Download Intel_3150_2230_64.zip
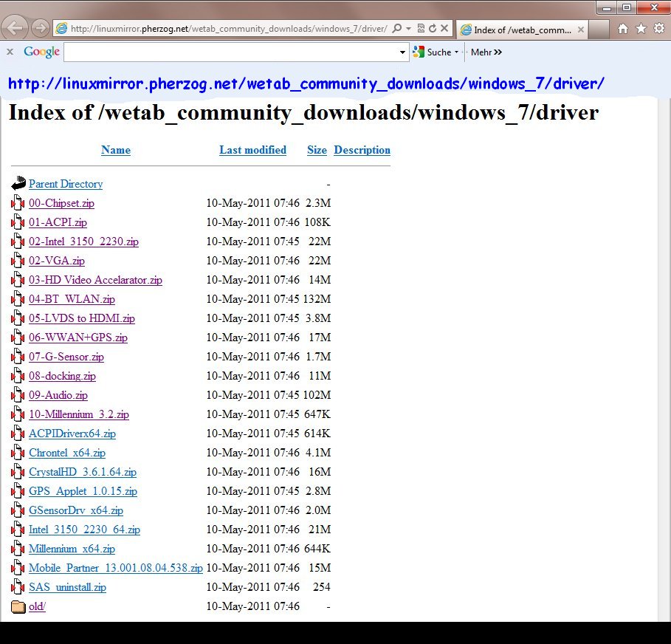This screenshot has height=644, width=671. point(85,530)
